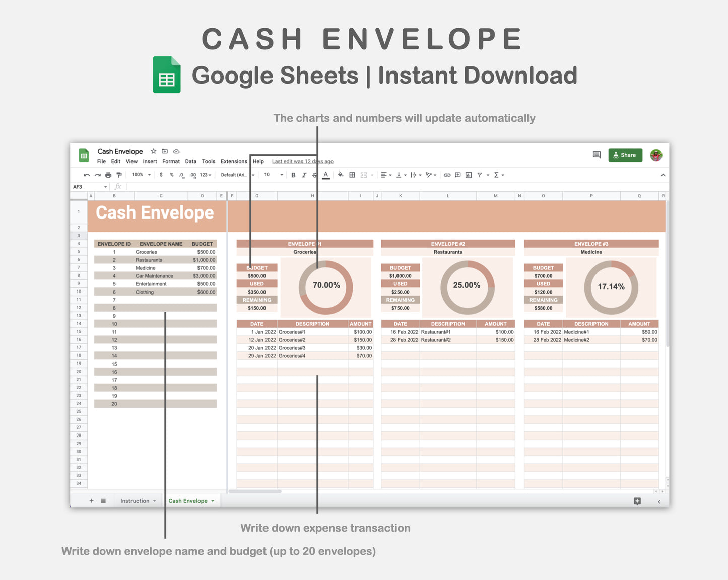Select the Insert comment icon

point(457,175)
